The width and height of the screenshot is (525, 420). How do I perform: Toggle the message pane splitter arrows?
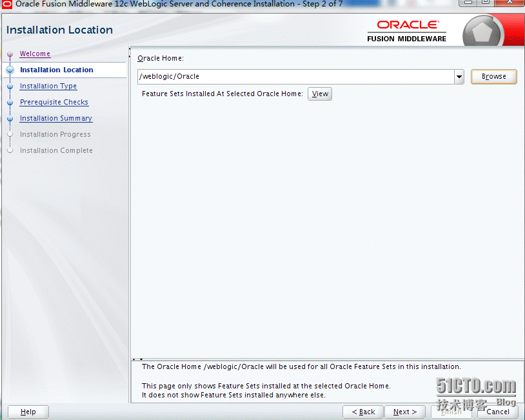137,359
